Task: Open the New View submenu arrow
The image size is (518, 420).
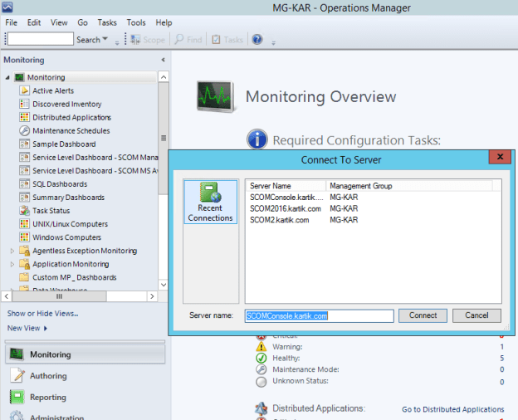Action: pos(46,328)
